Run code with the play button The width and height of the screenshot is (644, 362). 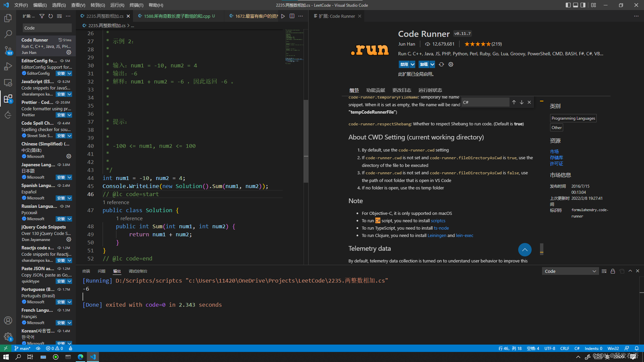click(x=283, y=16)
